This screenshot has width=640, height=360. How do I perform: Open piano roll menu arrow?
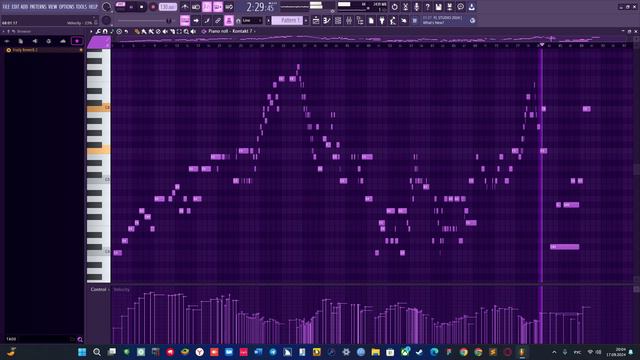click(x=91, y=31)
